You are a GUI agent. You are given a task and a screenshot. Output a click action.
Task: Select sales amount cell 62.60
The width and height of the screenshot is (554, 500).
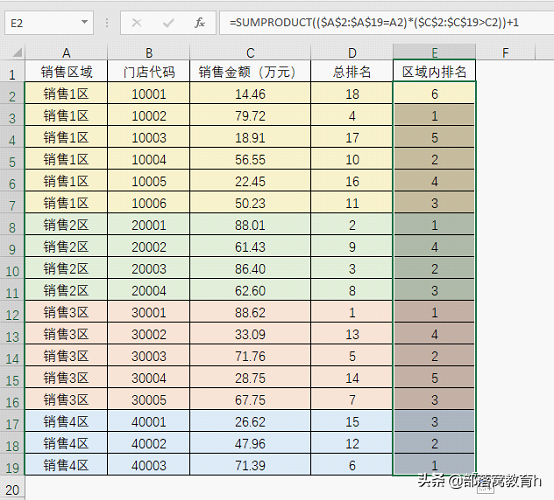250,290
